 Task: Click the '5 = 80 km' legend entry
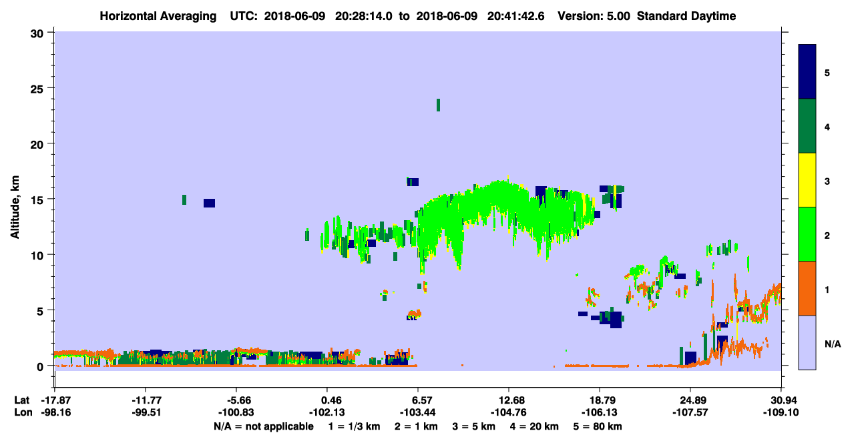click(598, 426)
